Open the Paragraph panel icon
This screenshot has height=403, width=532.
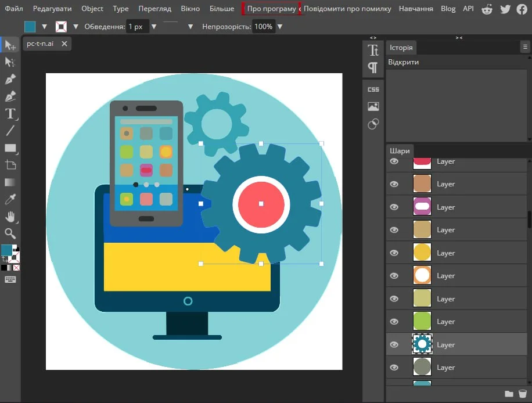(373, 68)
